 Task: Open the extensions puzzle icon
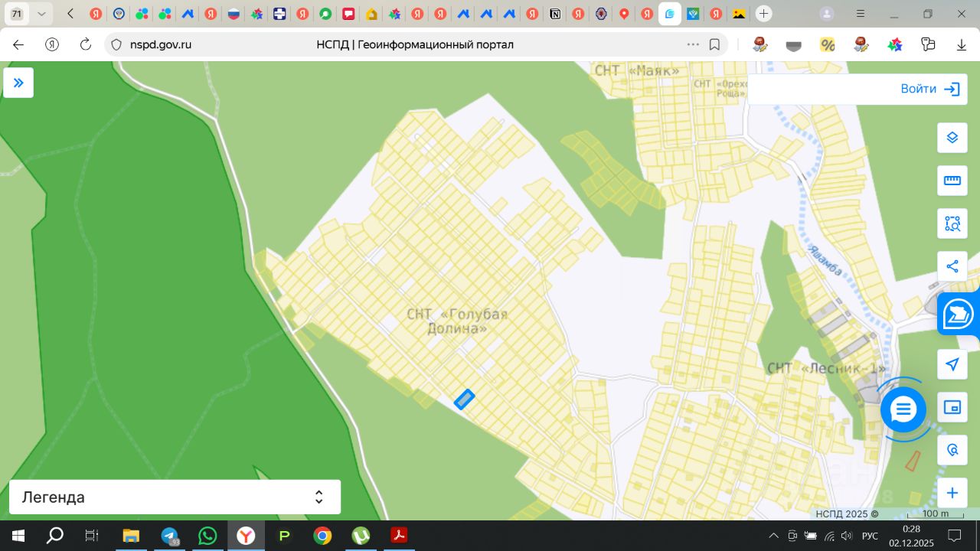pos(929,44)
